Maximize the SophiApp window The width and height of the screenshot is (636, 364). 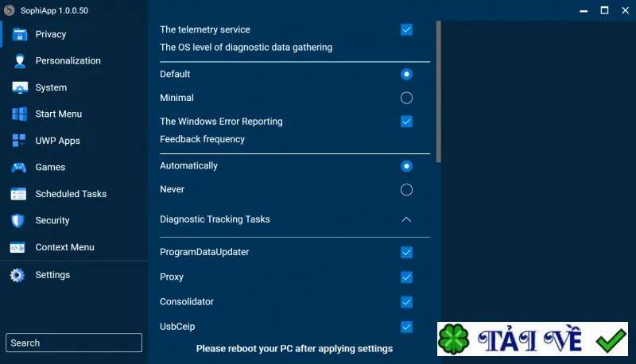(x=604, y=10)
